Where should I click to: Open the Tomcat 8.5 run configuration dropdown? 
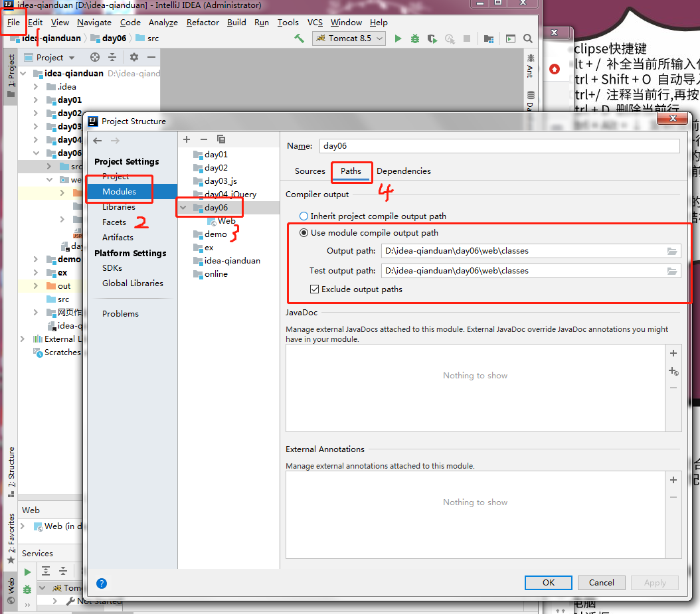pos(349,38)
